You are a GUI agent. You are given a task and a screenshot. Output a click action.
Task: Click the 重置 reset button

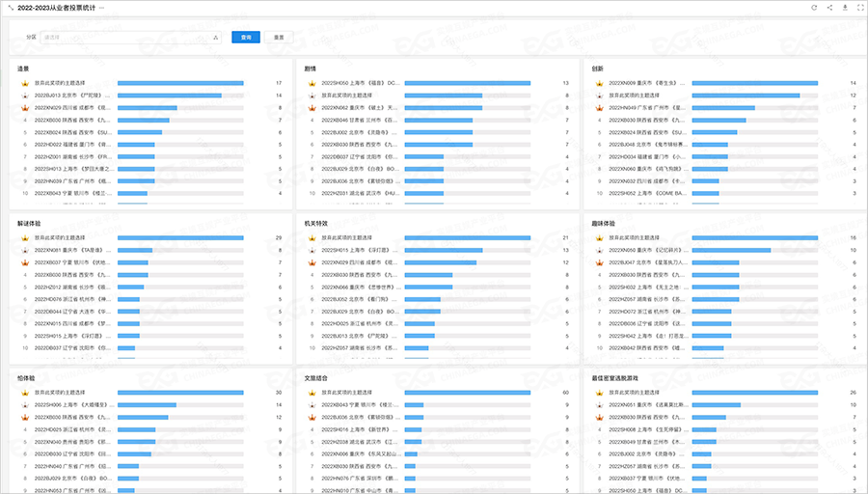279,38
